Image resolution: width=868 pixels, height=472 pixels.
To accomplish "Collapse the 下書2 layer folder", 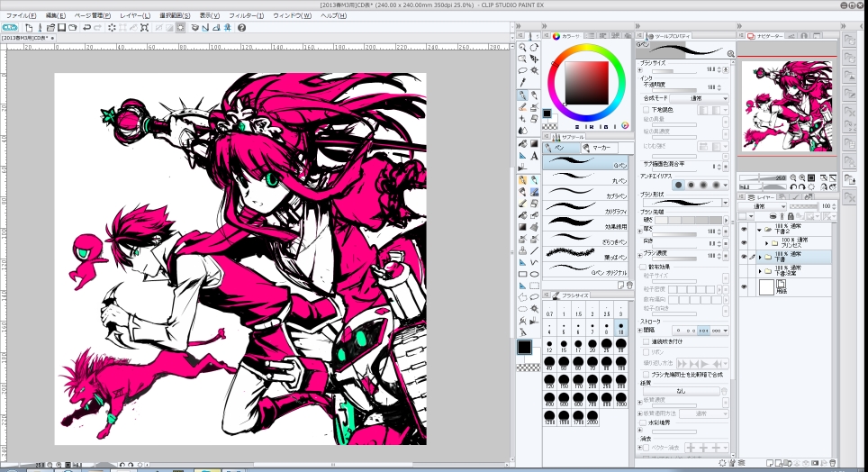I will point(760,230).
